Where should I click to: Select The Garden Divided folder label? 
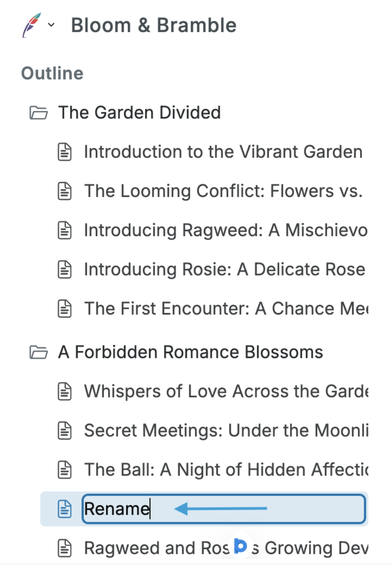[139, 113]
